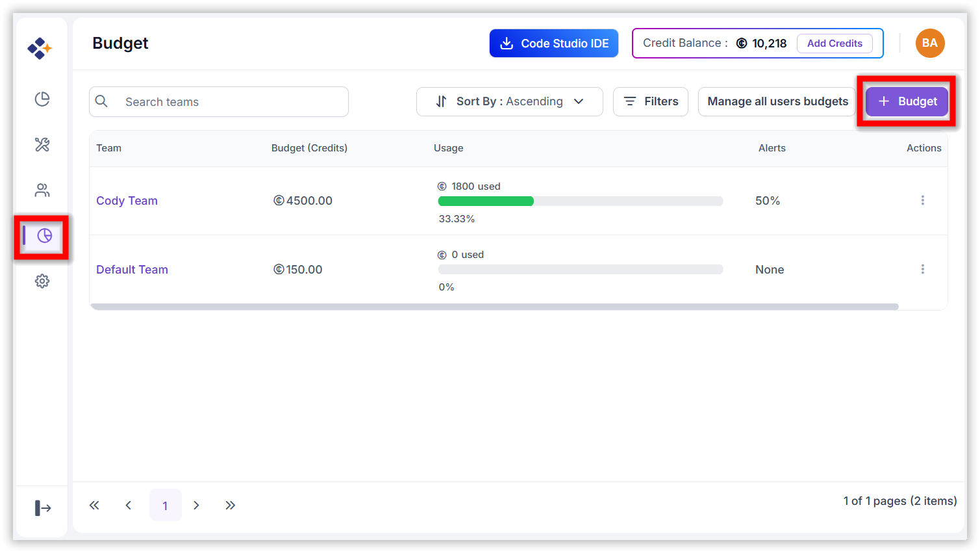Open the Default Team link
This screenshot has width=980, height=553.
[x=132, y=270]
